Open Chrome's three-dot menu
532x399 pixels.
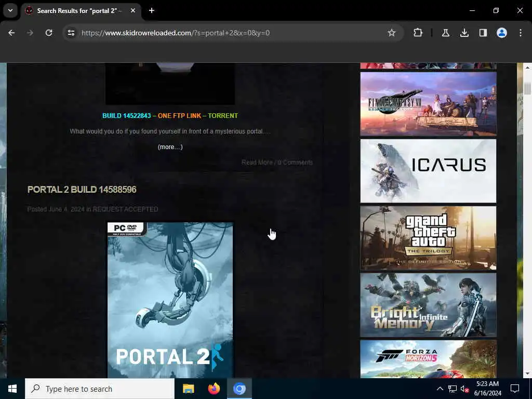521,33
